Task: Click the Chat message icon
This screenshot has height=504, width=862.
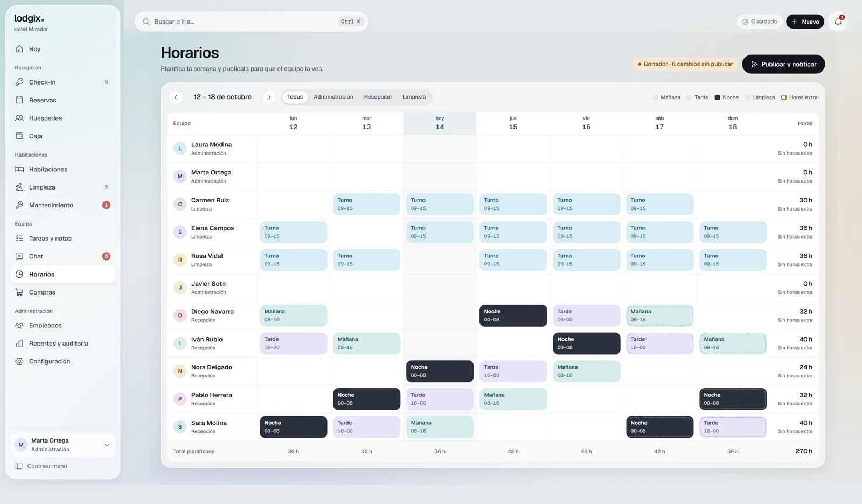Action: 19,256
